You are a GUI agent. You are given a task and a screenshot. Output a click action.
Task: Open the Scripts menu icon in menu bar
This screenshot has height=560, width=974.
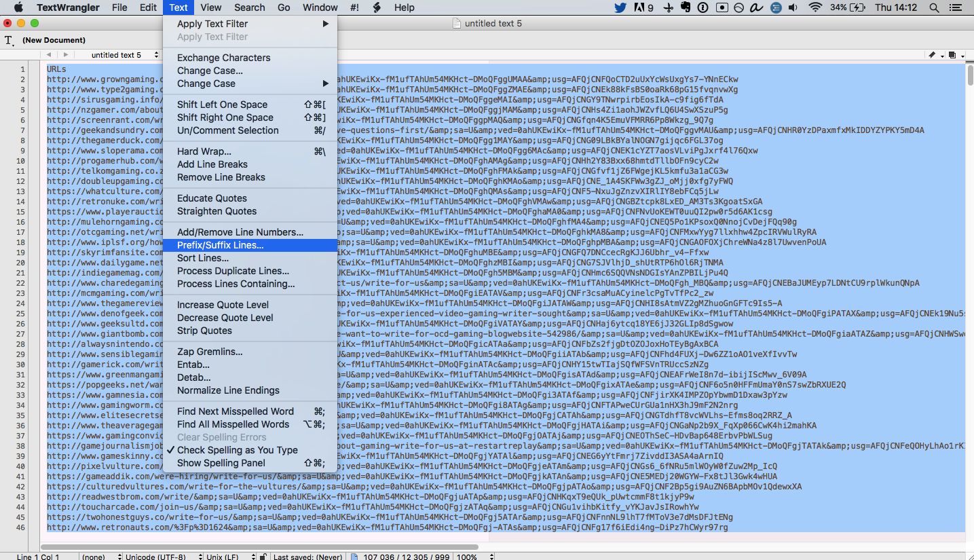(377, 7)
